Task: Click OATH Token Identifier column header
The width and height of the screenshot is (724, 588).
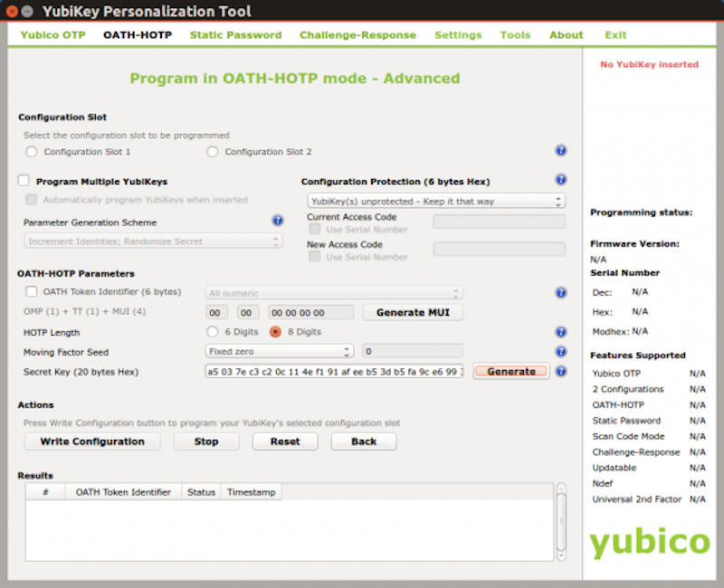Action: tap(123, 492)
